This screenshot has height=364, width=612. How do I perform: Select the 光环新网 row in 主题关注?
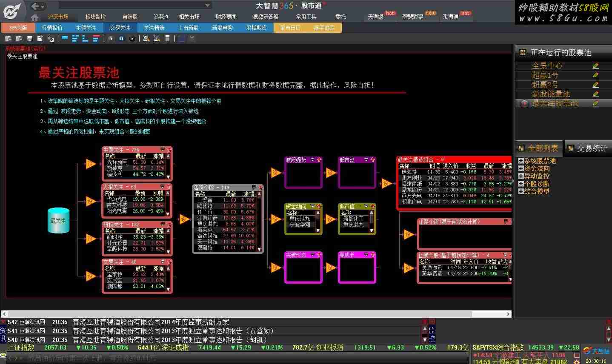(135, 162)
